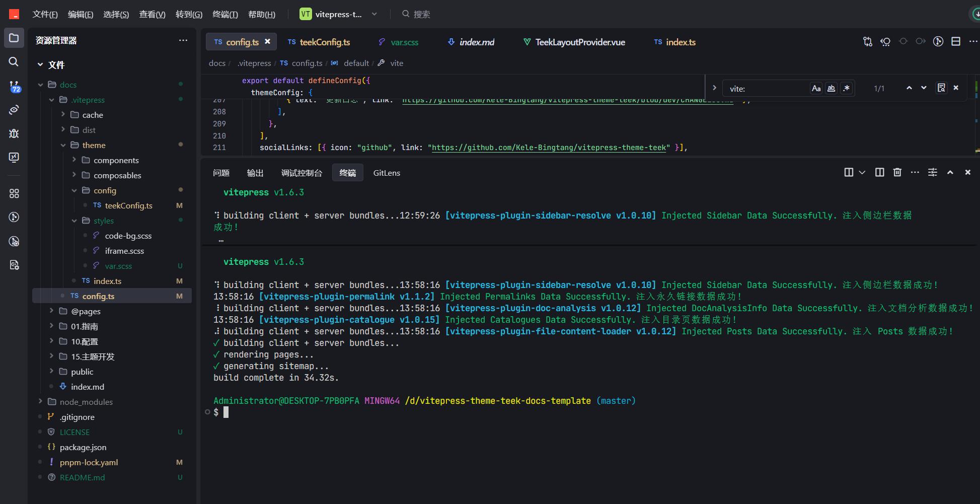Go to the previous match in the find widget
Screen dimensions: 980x504
[909, 88]
